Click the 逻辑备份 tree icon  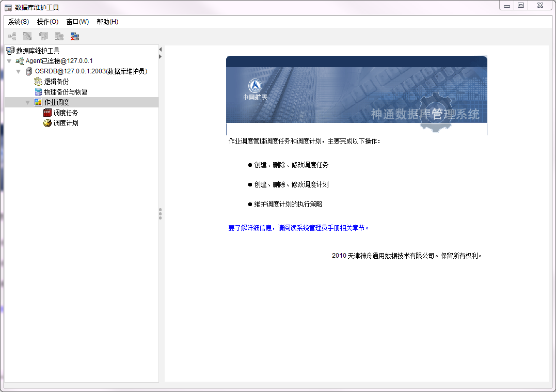point(38,82)
